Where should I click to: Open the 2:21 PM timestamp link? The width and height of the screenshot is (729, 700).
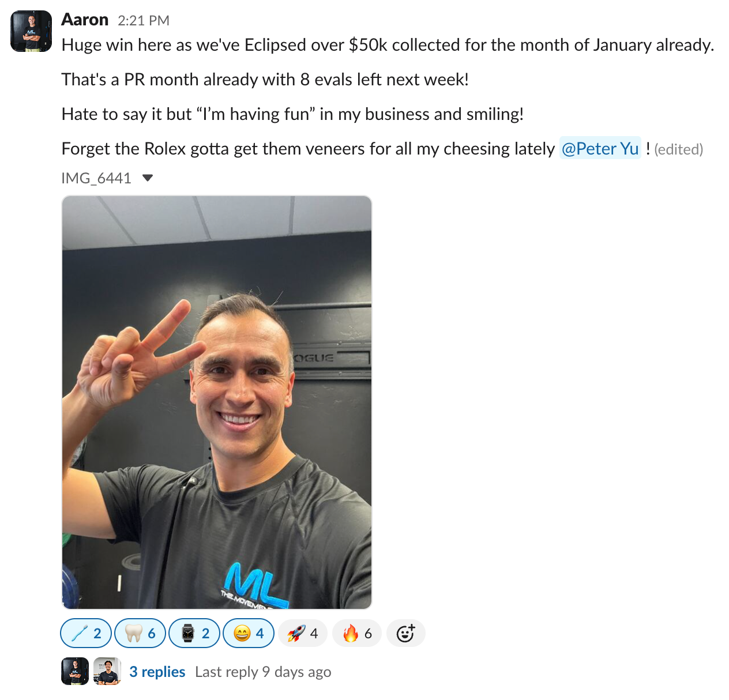pos(144,20)
